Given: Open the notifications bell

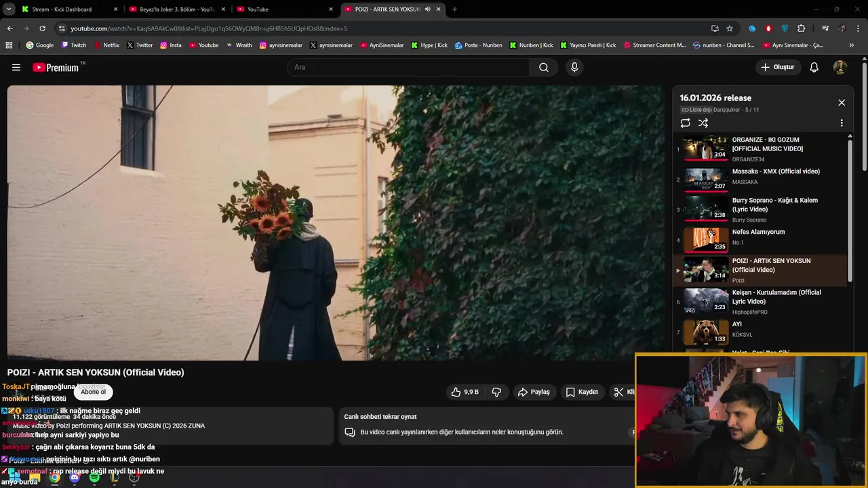Looking at the screenshot, I should [814, 67].
